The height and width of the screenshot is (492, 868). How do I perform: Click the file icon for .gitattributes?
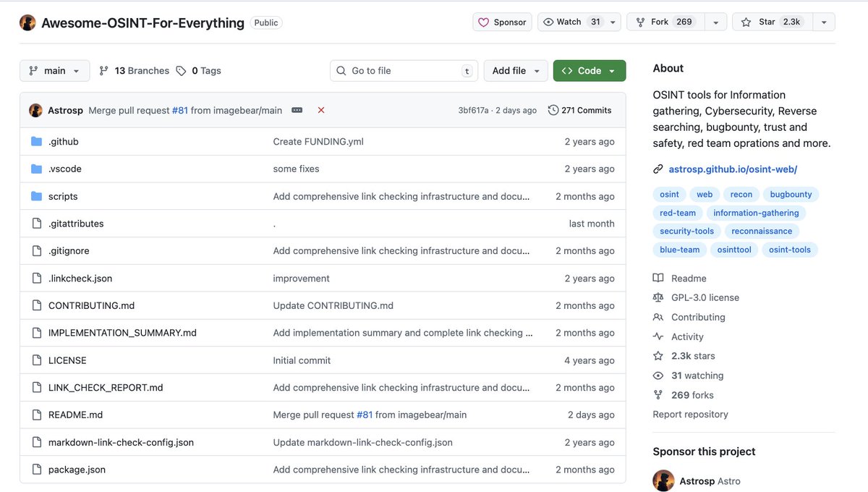37,224
